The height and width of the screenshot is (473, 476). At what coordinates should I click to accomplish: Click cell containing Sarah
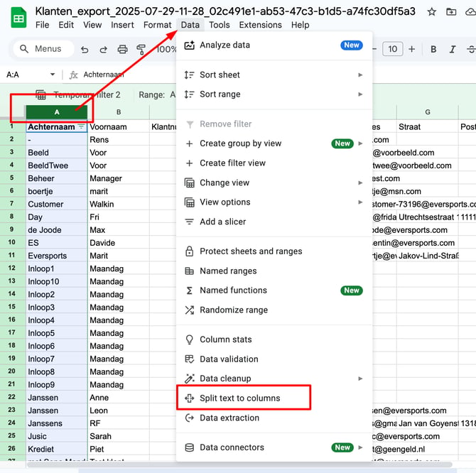tap(119, 436)
